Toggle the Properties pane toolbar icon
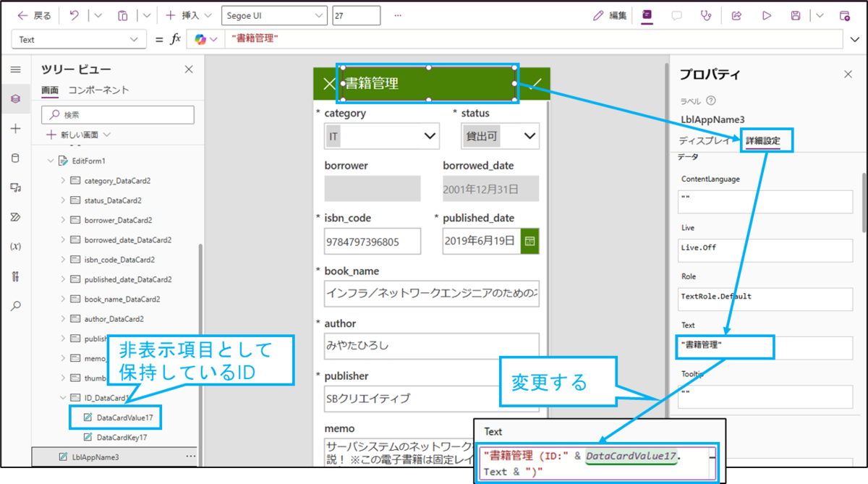Screen dimensions: 868x484 (x=647, y=15)
